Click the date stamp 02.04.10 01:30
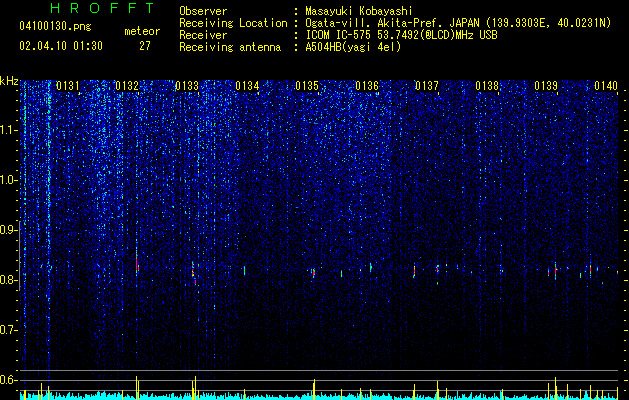The height and width of the screenshot is (400, 629). tap(61, 46)
